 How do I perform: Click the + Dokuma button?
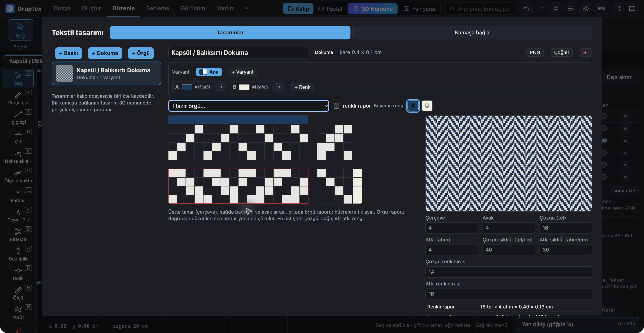(105, 53)
